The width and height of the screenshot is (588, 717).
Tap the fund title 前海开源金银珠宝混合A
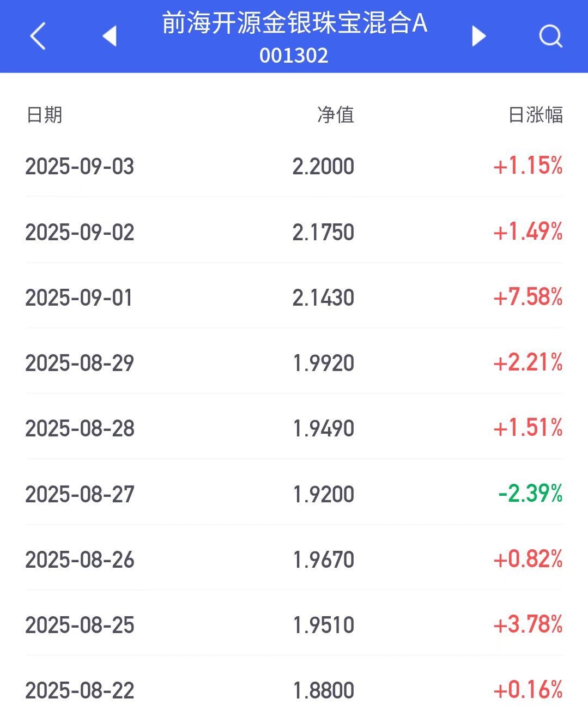coord(294,23)
